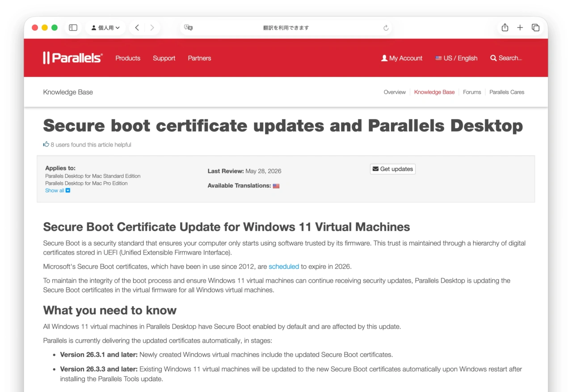Go back with the left chevron
This screenshot has width=572, height=392.
(x=137, y=28)
